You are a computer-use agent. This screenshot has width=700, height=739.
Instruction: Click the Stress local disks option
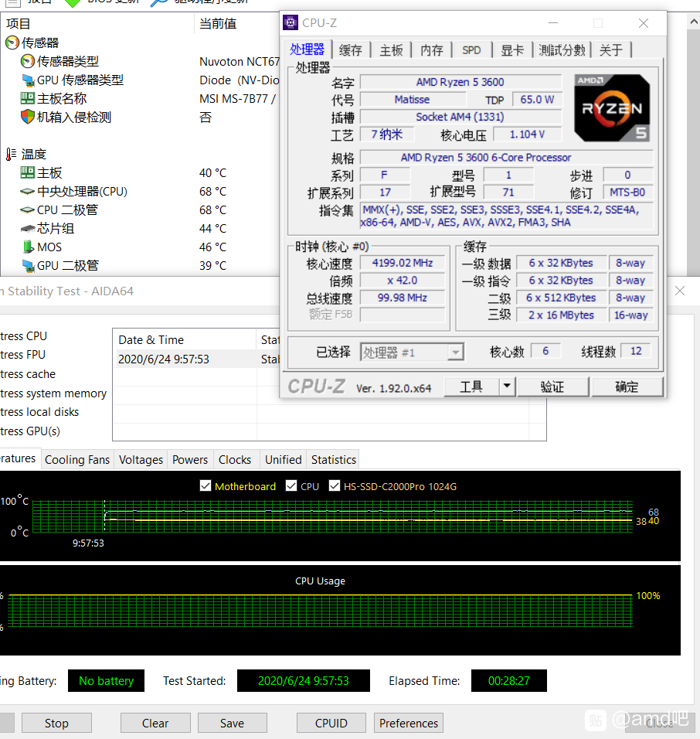click(39, 412)
